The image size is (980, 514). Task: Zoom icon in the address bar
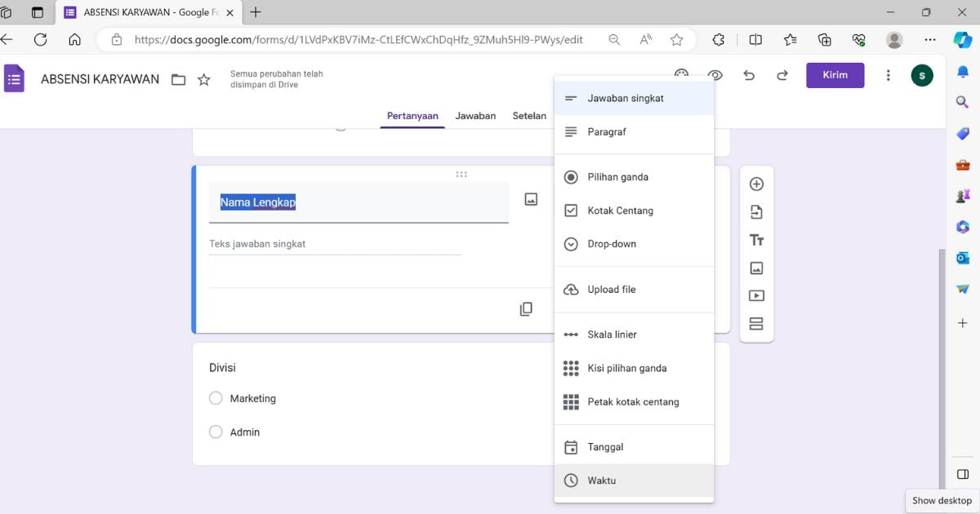614,39
